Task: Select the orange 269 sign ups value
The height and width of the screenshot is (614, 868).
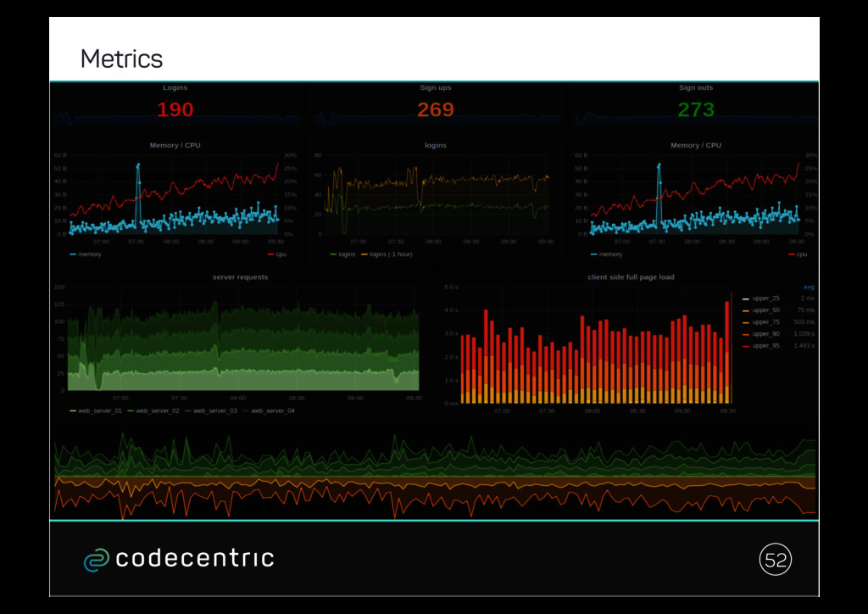Action: click(x=436, y=109)
